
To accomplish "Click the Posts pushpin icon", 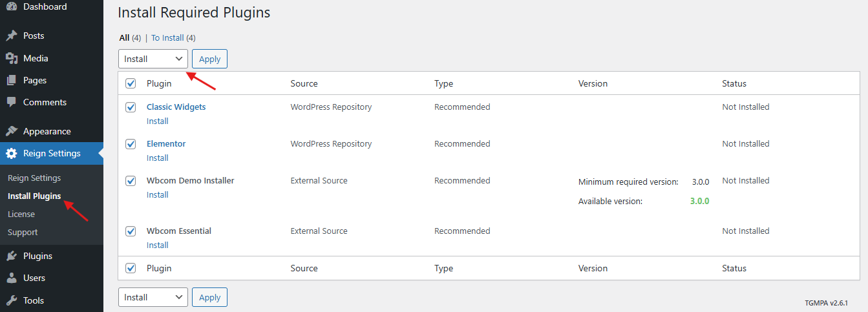I will pyautogui.click(x=11, y=36).
